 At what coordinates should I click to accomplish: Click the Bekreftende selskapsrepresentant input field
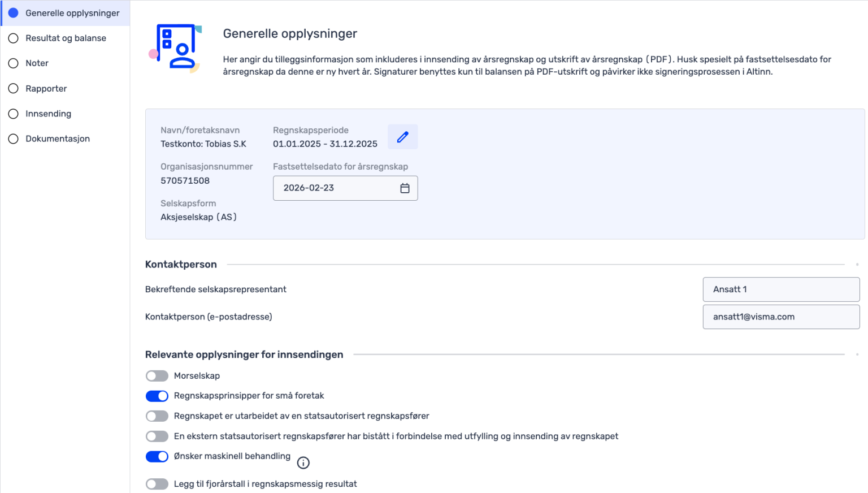(x=781, y=289)
